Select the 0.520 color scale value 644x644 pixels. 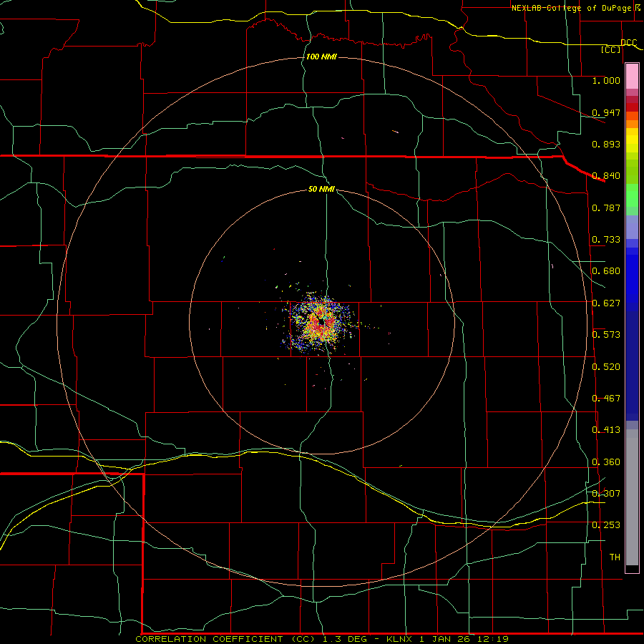click(x=606, y=367)
